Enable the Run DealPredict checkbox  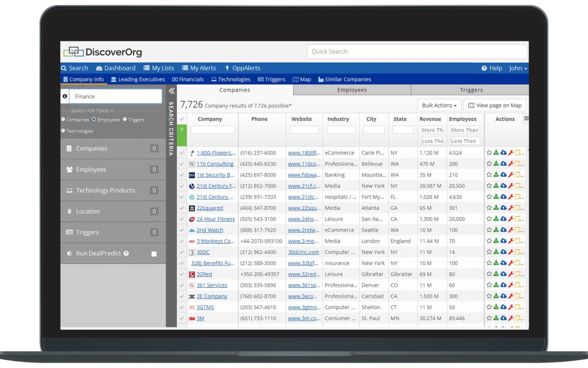[154, 254]
